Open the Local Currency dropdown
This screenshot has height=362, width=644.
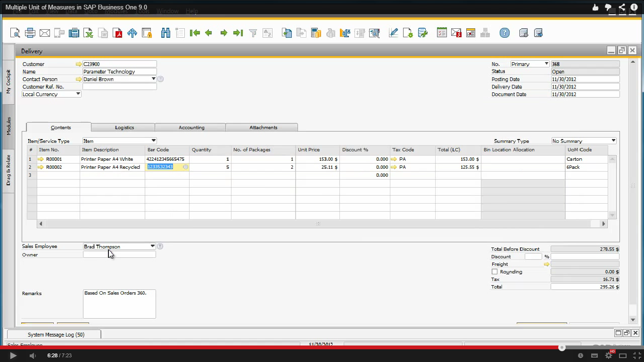pos(78,94)
